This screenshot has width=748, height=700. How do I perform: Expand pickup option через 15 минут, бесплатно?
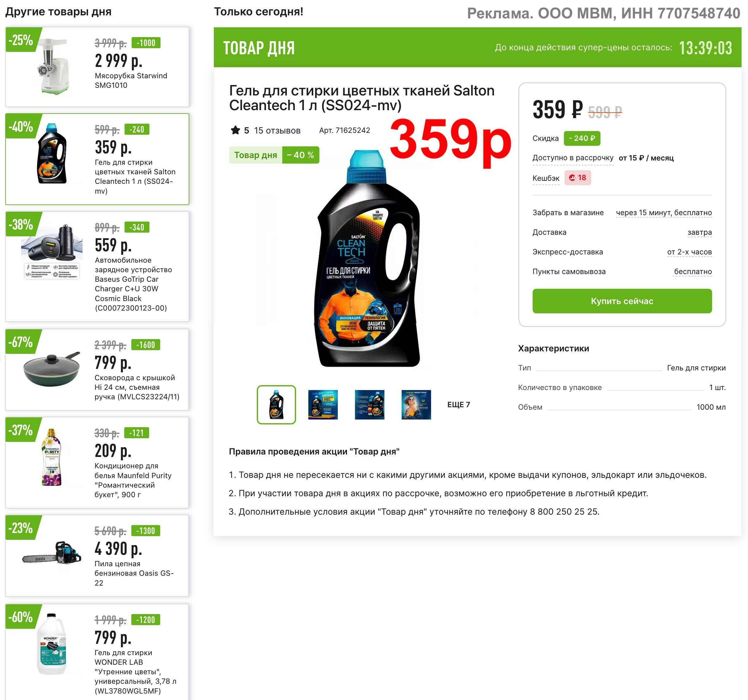point(664,213)
